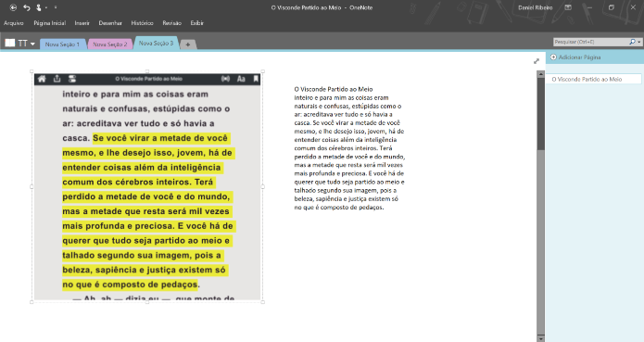644x342 pixels.
Task: Open Customize Quick Access Toolbar dropdown
Action: (x=56, y=7)
